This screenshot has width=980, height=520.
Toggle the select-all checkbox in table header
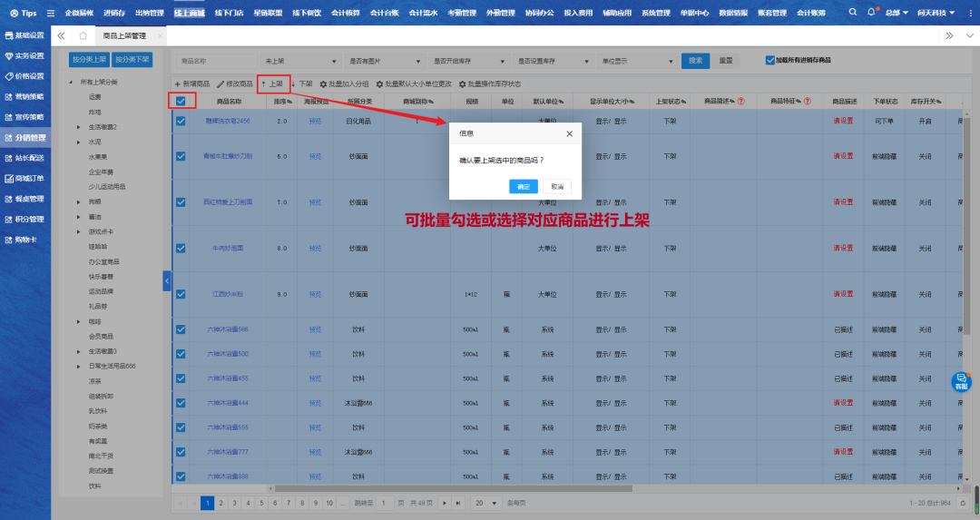(x=181, y=101)
